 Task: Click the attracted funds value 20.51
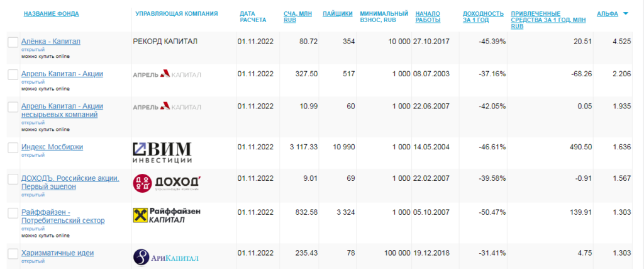pyautogui.click(x=583, y=41)
